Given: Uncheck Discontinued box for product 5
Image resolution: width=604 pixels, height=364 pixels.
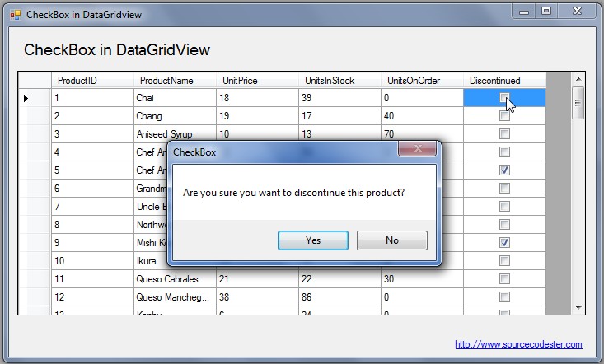Looking at the screenshot, I should pos(504,170).
